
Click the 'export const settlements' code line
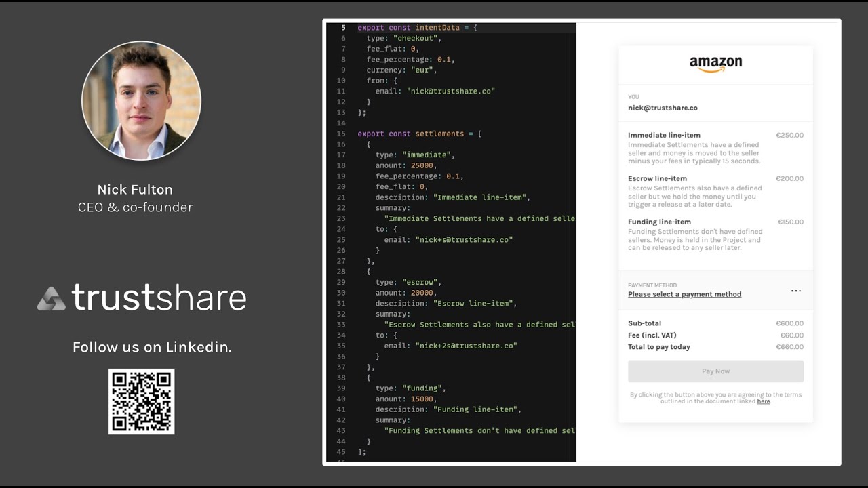[420, 134]
